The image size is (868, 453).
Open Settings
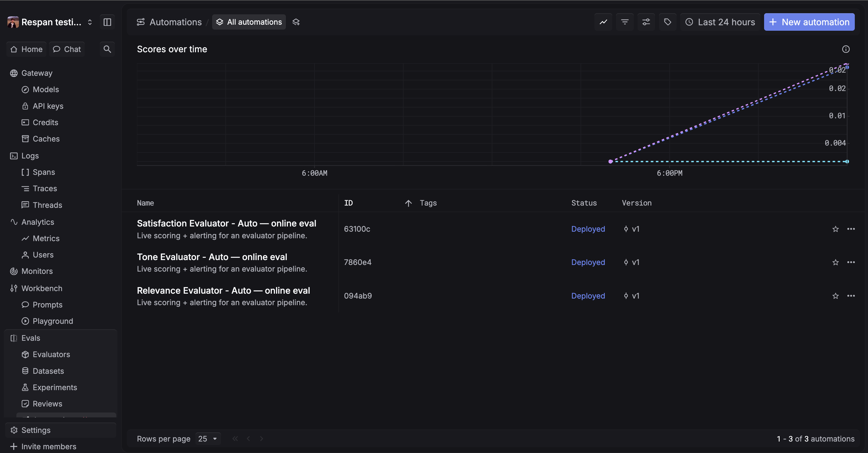(x=61, y=430)
